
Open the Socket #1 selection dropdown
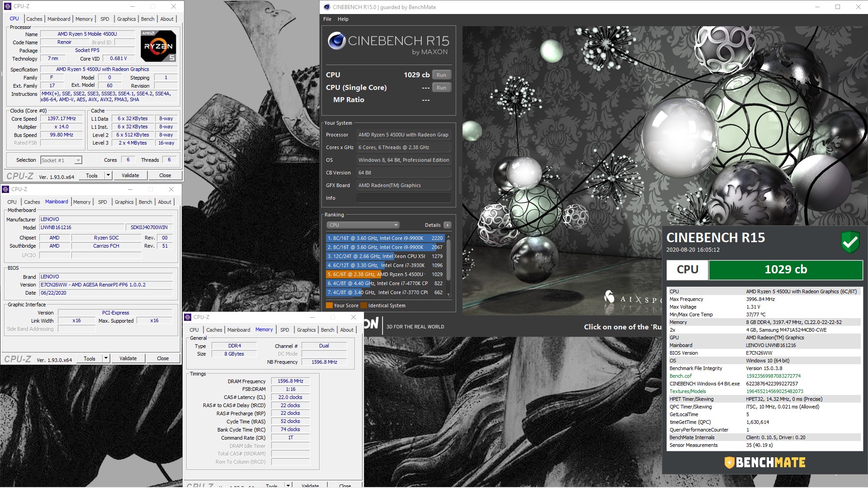pyautogui.click(x=78, y=160)
